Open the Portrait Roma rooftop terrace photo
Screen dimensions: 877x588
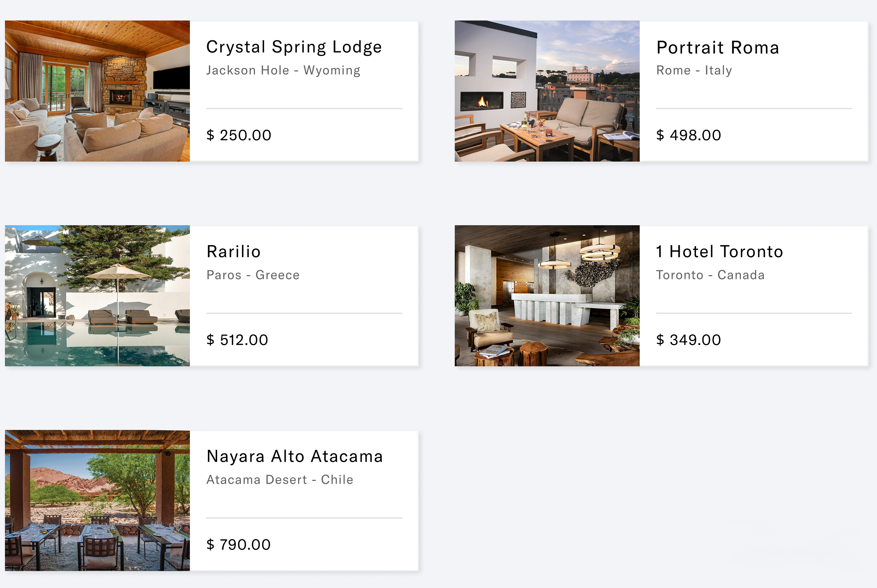point(547,91)
